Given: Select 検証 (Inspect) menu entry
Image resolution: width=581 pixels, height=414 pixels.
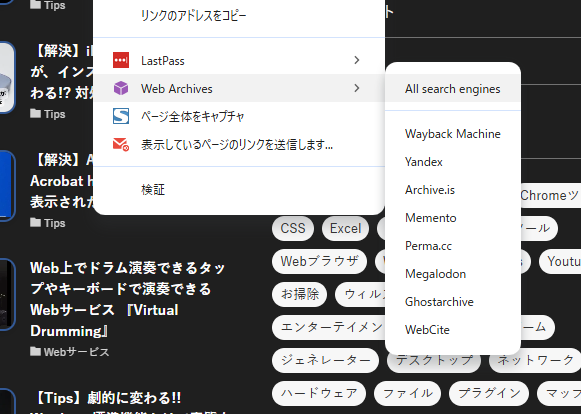Looking at the screenshot, I should (239, 190).
